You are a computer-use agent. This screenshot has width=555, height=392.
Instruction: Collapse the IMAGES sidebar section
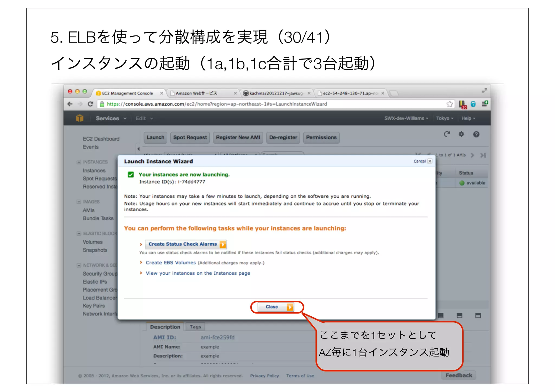(79, 202)
